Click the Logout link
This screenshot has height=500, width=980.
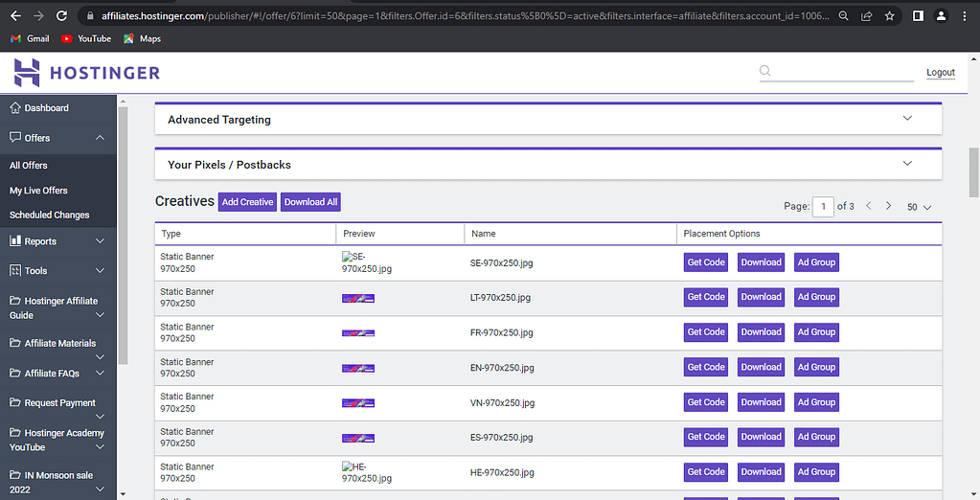click(941, 73)
